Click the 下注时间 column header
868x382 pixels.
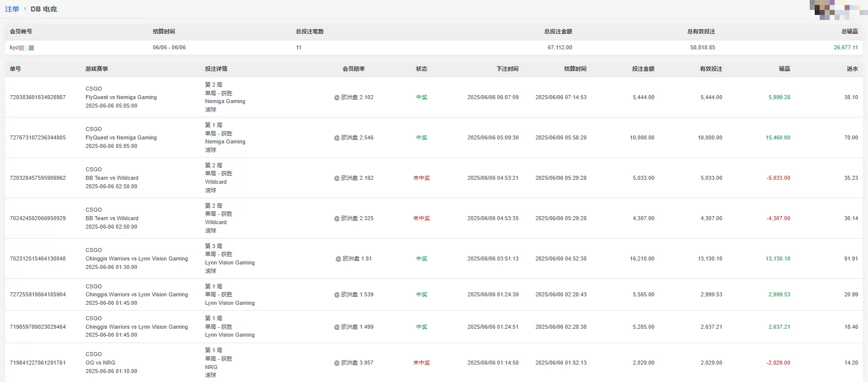tap(507, 69)
